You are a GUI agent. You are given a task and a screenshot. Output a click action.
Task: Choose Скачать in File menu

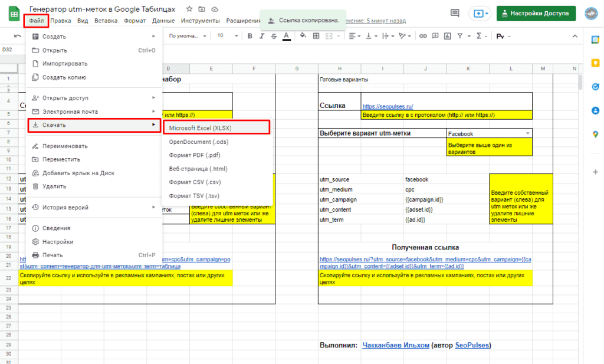click(x=94, y=125)
